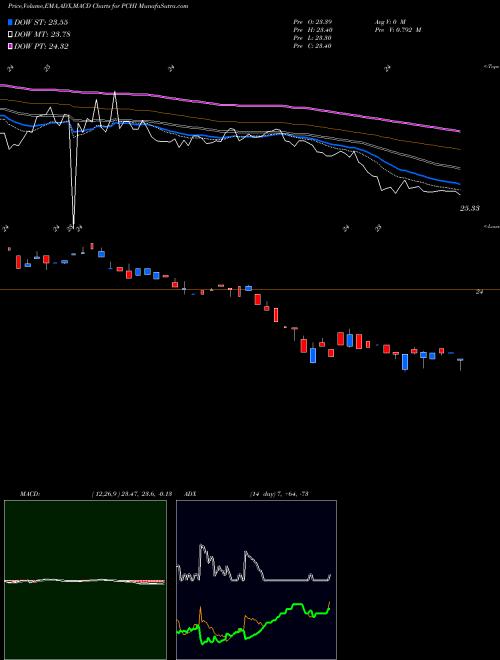
Task: Click the white DOW MT legend swatch
Action: [x=10, y=35]
